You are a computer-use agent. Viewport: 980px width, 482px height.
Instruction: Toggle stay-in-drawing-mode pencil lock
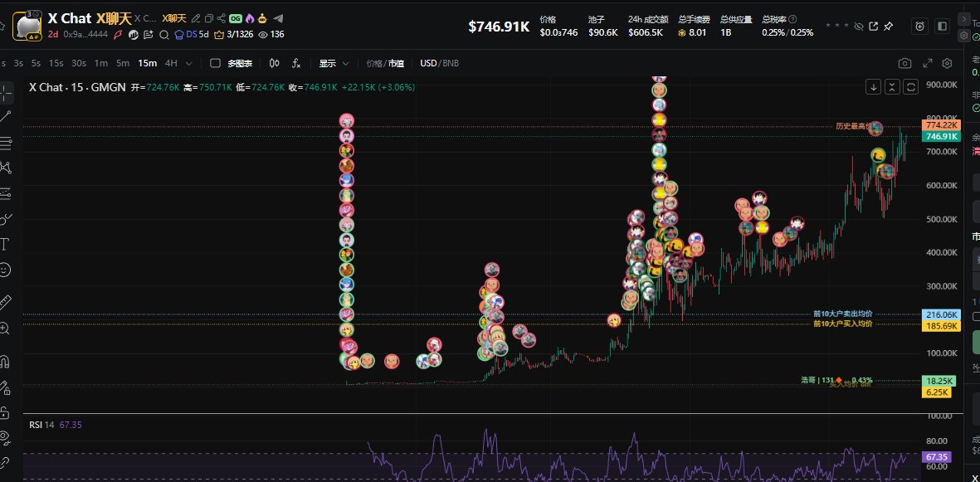pos(5,387)
